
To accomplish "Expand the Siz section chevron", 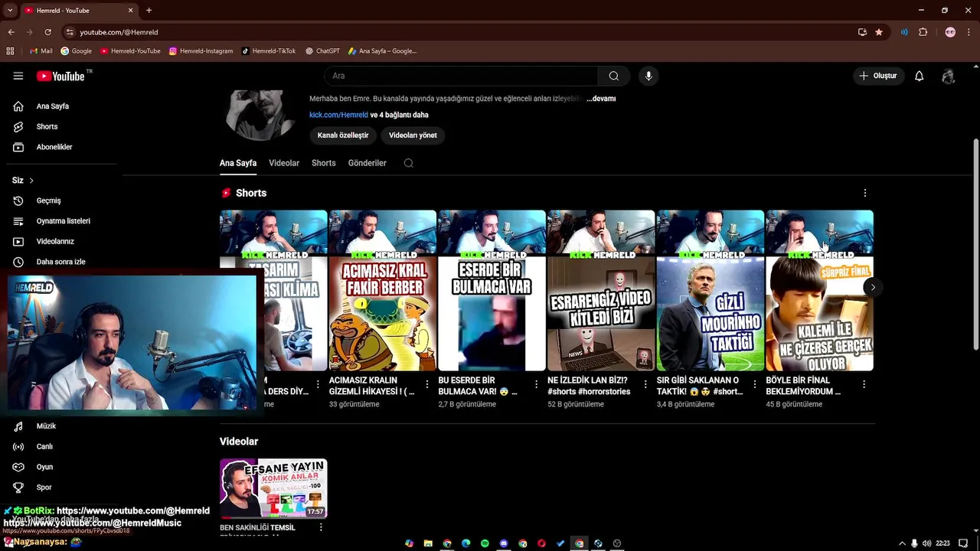I will click(x=31, y=181).
